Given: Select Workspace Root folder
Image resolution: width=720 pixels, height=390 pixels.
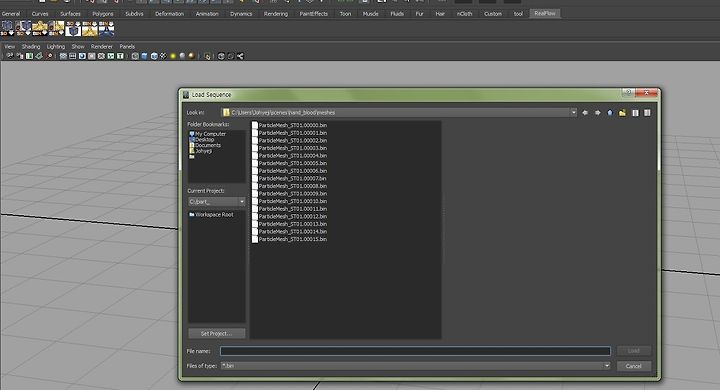Looking at the screenshot, I should (x=211, y=215).
